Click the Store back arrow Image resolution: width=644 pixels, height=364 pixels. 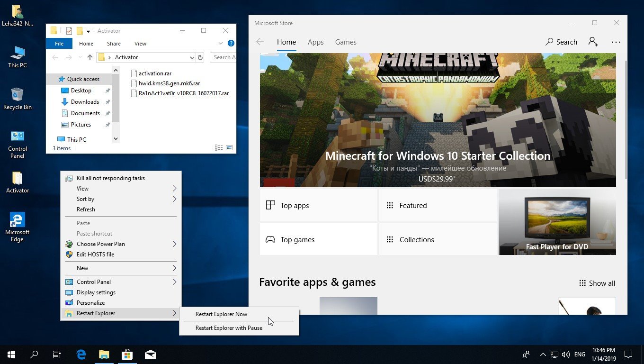[x=260, y=42]
